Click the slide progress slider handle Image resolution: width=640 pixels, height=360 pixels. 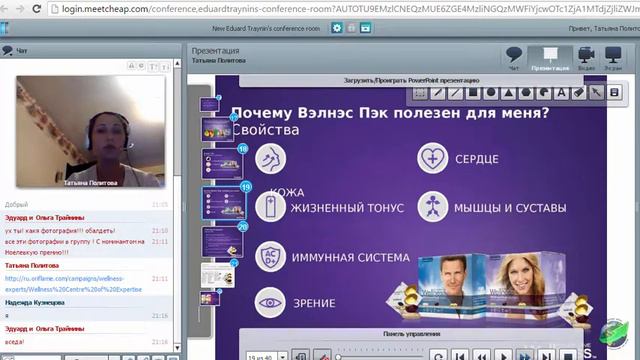click(338, 357)
